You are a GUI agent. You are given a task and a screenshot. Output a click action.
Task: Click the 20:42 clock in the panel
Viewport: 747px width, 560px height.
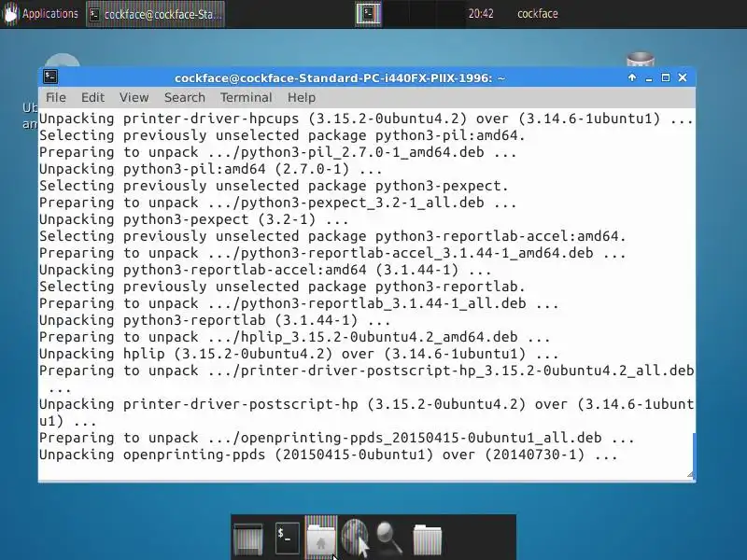coord(480,14)
